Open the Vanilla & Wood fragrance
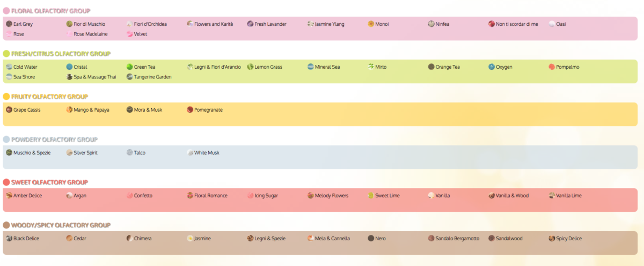Image resolution: width=644 pixels, height=266 pixels. pos(512,196)
